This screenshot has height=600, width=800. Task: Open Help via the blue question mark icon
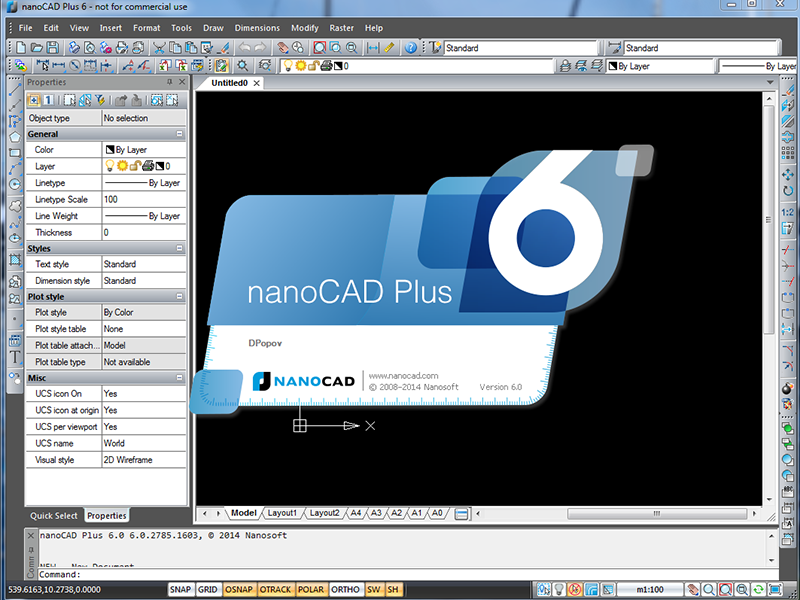[411, 48]
